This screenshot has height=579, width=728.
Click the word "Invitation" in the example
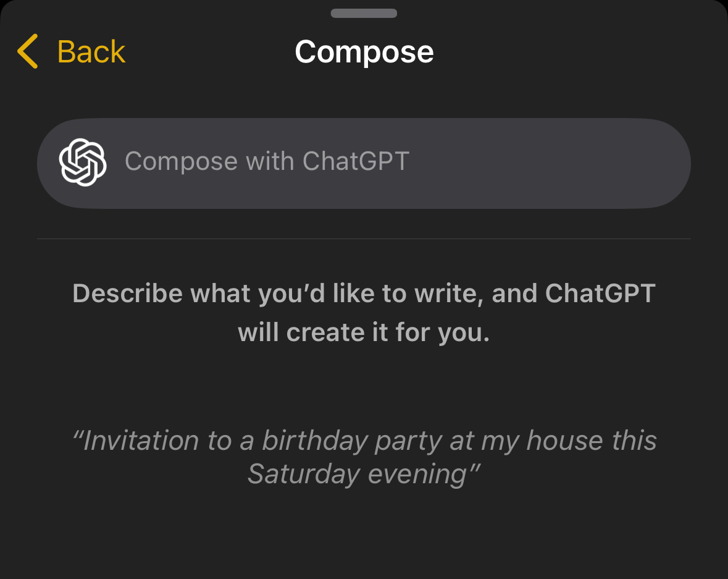pos(141,441)
